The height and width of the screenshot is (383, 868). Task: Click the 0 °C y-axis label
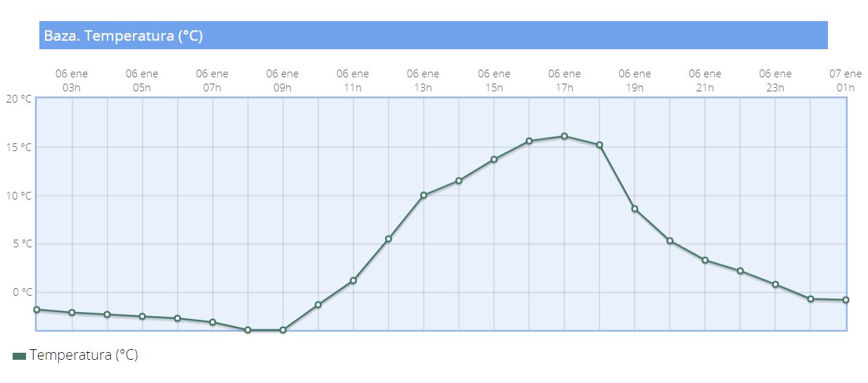pos(22,292)
